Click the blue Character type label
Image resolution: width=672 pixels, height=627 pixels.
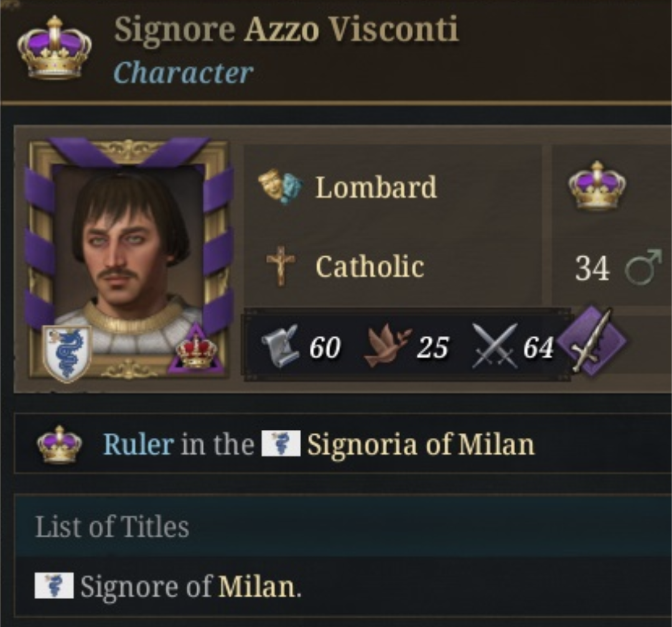coord(183,73)
